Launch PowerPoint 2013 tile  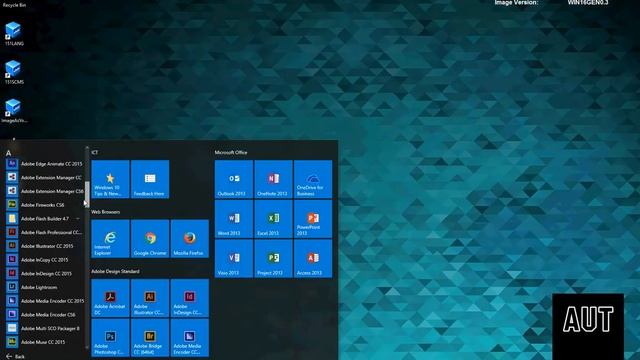point(313,219)
